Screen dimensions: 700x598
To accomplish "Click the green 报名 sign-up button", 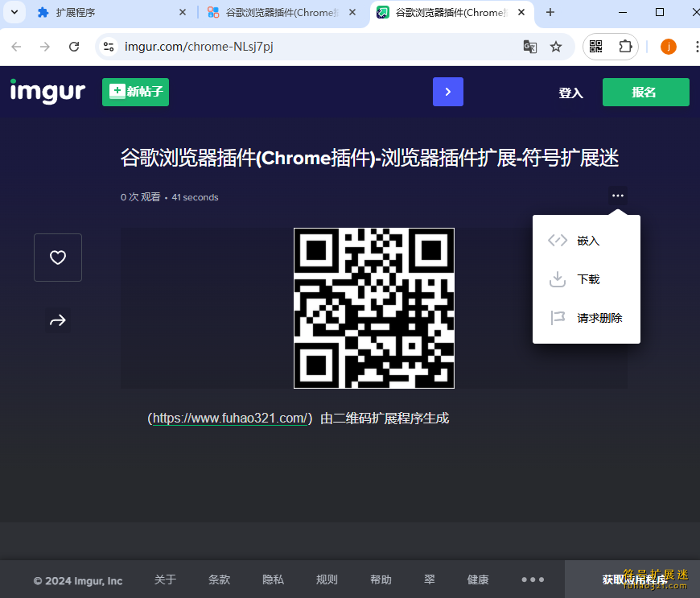I will [645, 92].
